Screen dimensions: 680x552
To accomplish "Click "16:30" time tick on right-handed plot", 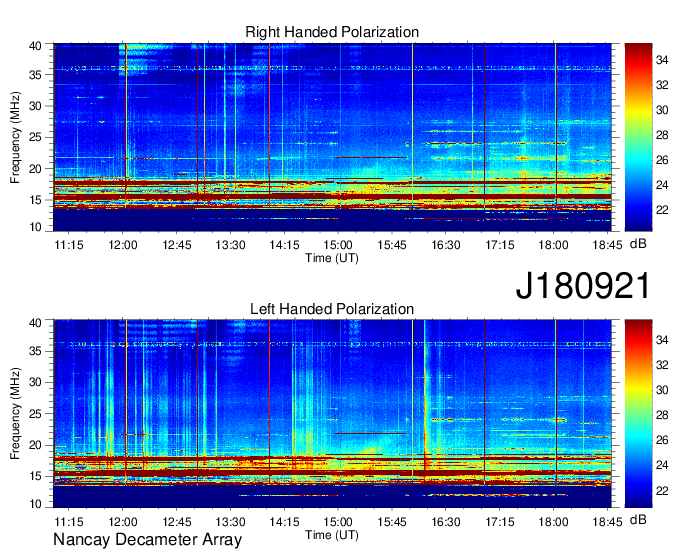I will 445,245.
